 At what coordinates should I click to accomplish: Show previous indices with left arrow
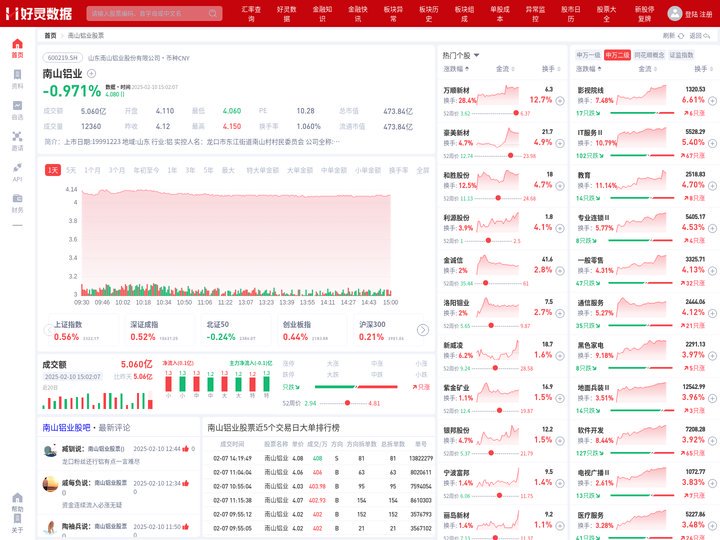49,330
